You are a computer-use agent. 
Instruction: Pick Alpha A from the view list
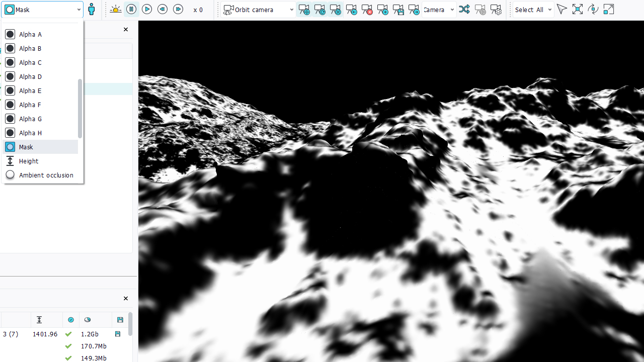coord(30,35)
